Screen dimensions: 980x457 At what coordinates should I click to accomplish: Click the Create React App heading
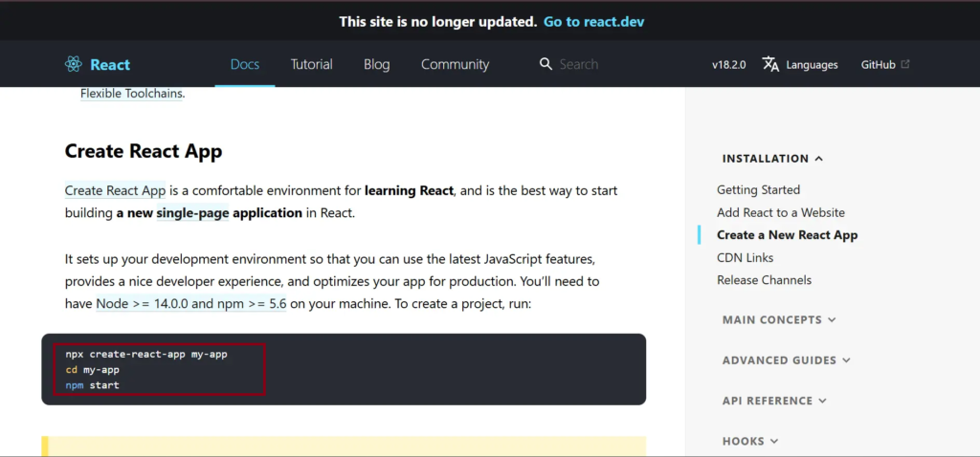144,151
